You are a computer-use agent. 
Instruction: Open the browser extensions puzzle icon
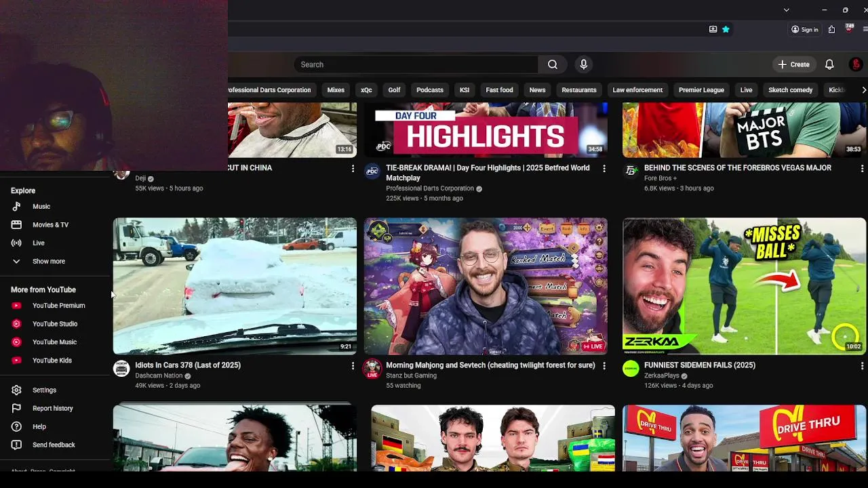click(x=832, y=29)
